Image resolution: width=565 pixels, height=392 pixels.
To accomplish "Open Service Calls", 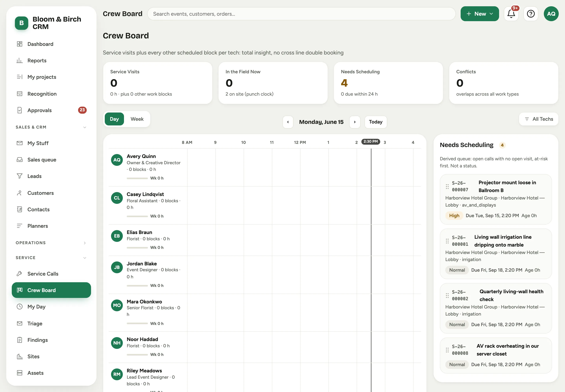I will [51, 274].
